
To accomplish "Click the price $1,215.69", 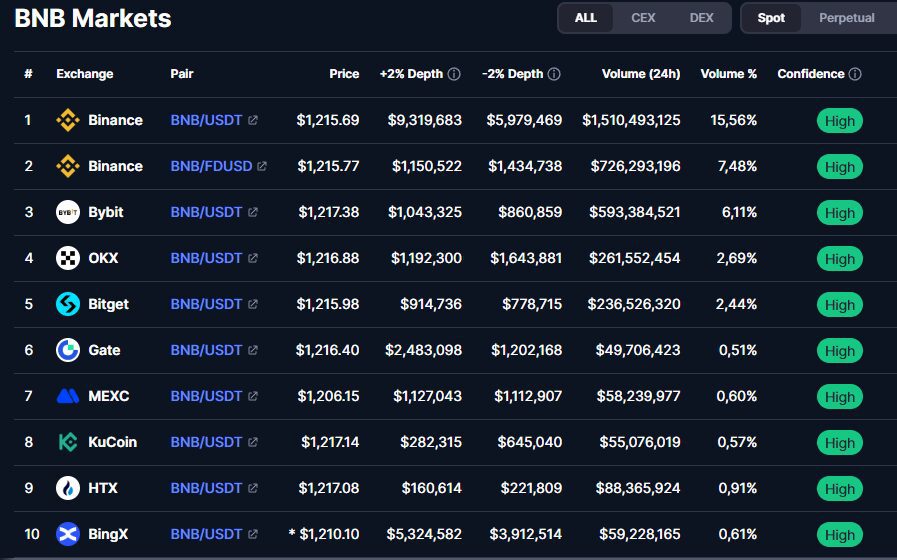I will [328, 120].
